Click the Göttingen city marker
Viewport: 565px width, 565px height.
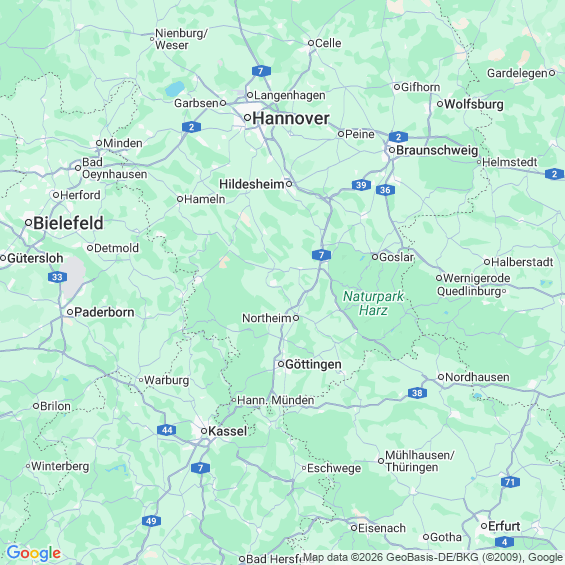pos(281,364)
